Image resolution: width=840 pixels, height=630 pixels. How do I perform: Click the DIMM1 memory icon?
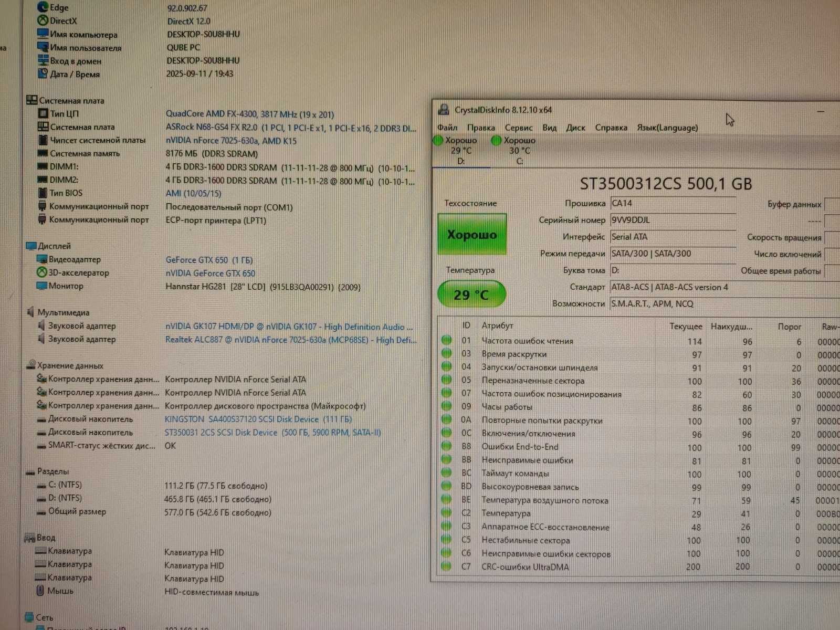coord(43,166)
